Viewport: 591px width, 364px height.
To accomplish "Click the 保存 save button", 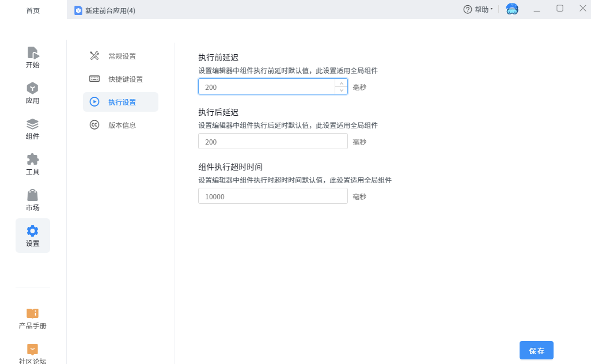I will point(536,350).
